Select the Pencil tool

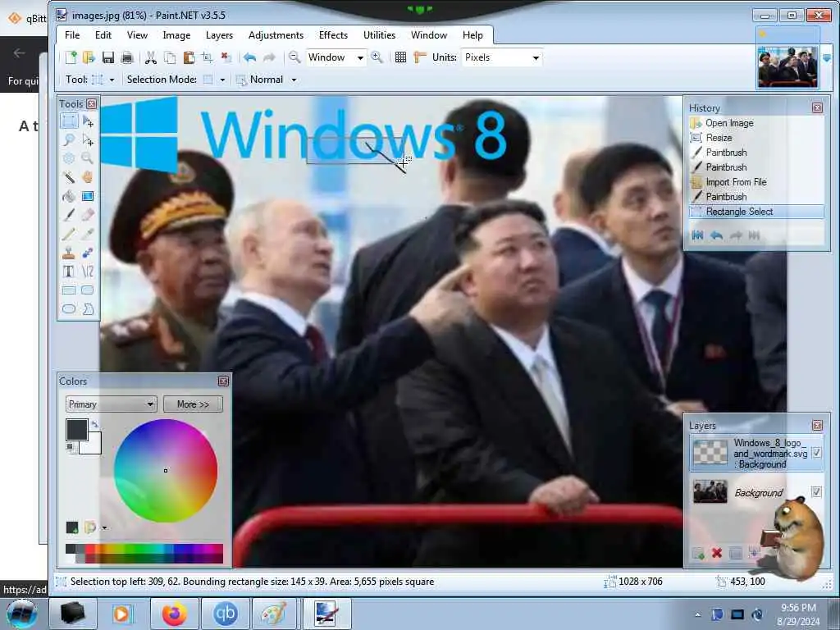[x=69, y=234]
